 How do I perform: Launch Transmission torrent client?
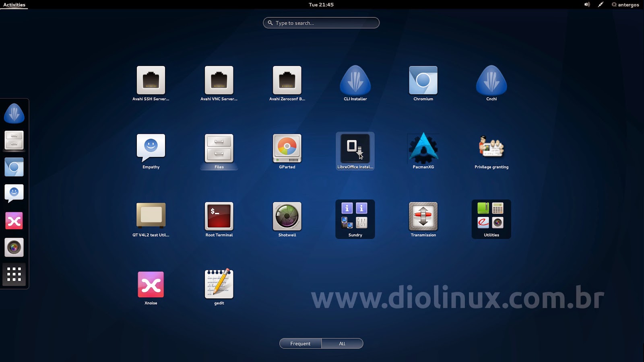coord(423,220)
